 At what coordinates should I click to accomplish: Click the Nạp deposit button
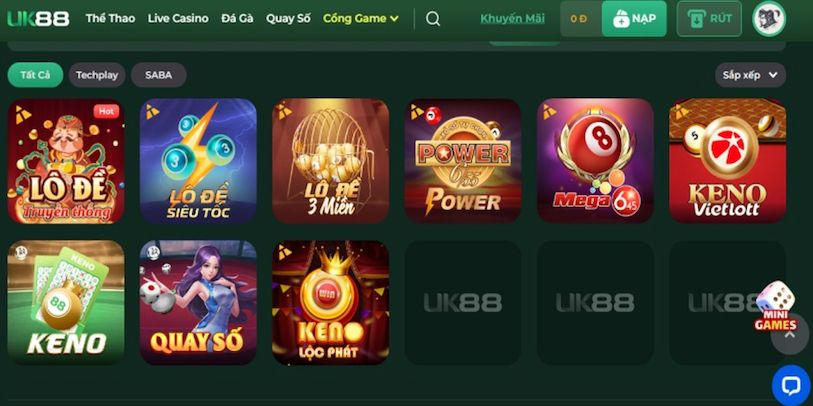(x=634, y=19)
